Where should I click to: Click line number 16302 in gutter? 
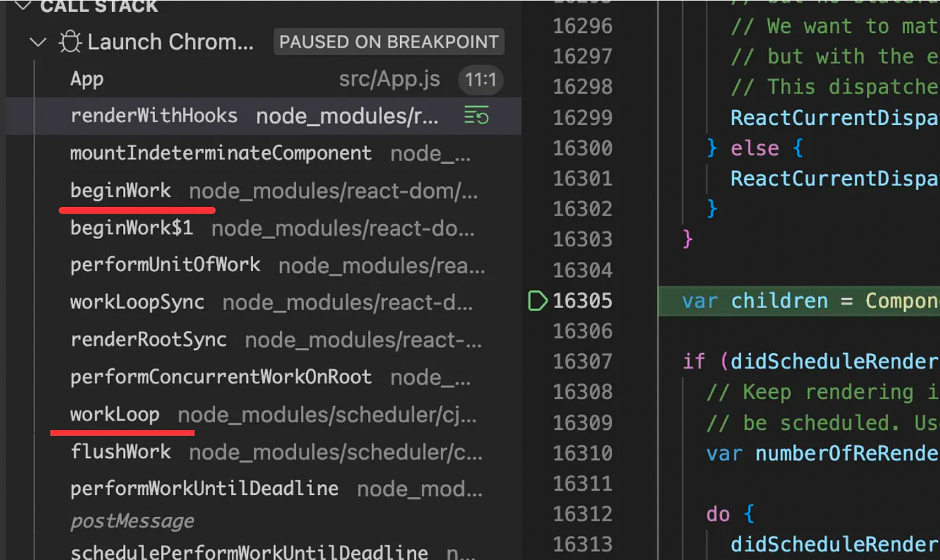(583, 209)
